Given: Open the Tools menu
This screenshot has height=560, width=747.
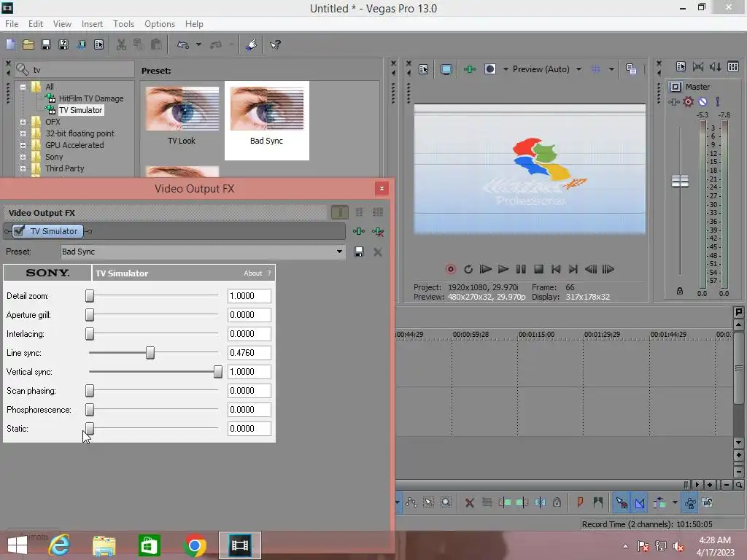Looking at the screenshot, I should click(123, 24).
